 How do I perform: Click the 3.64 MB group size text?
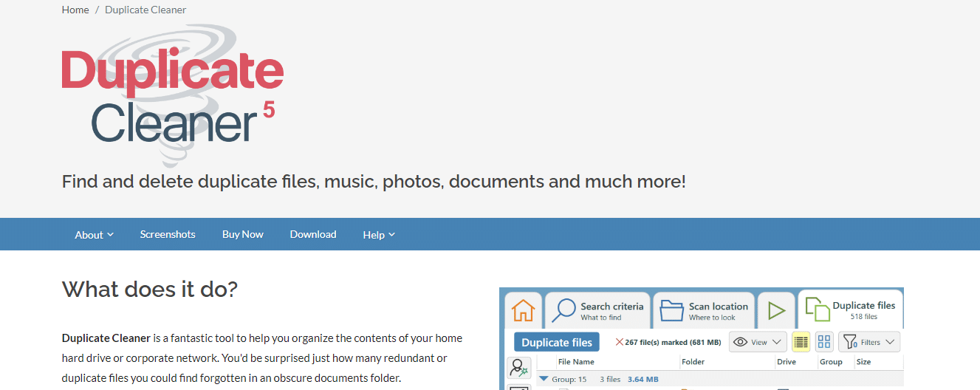click(643, 379)
